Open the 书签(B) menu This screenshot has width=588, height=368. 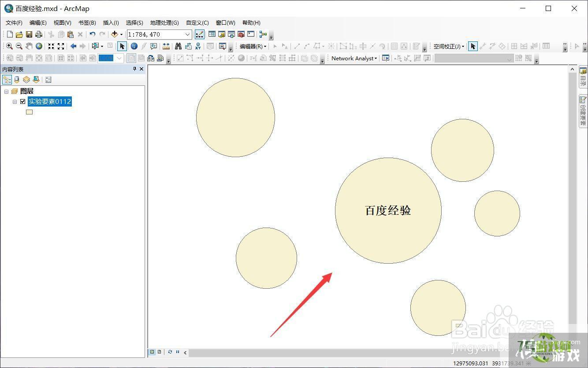pos(87,22)
